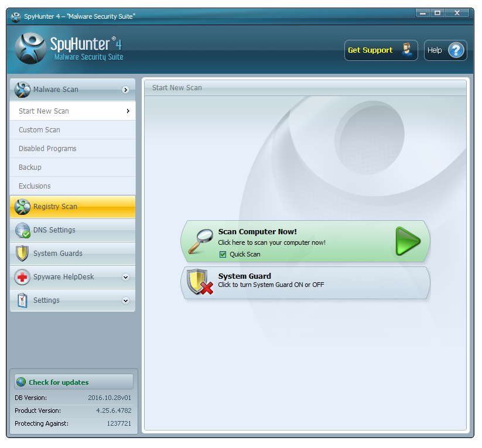
Task: Open Custom Scan from the sidebar
Action: (73, 130)
